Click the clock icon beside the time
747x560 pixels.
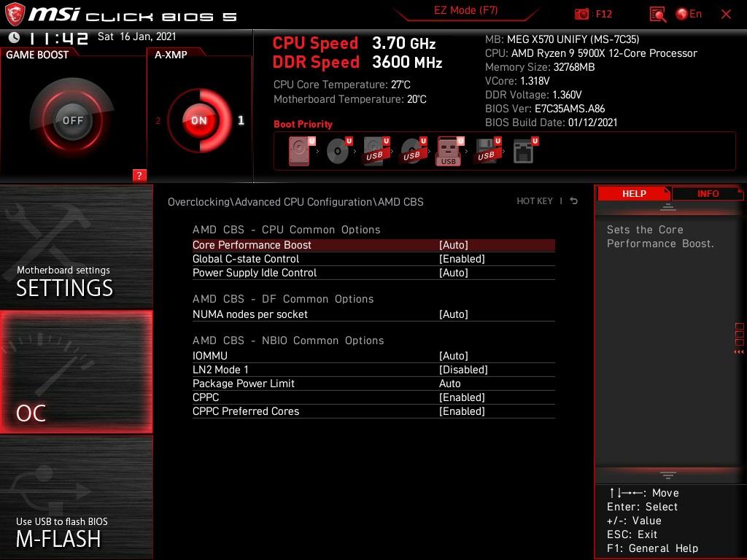coord(15,37)
